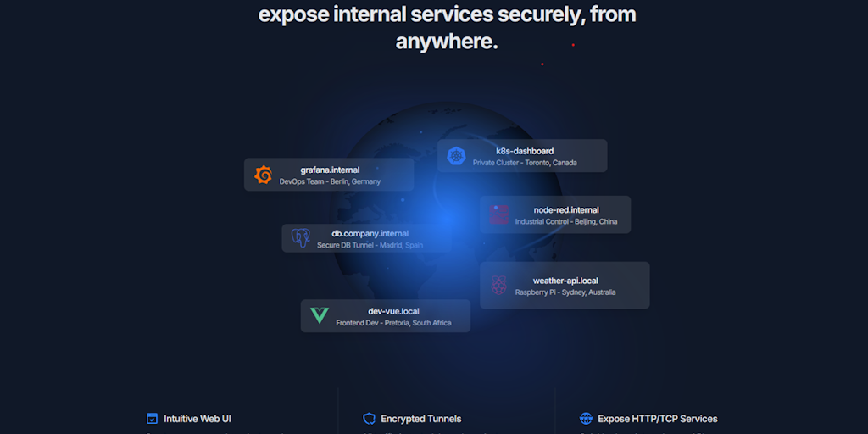
Task: Click the PostgreSQL elephant icon
Action: click(x=301, y=238)
